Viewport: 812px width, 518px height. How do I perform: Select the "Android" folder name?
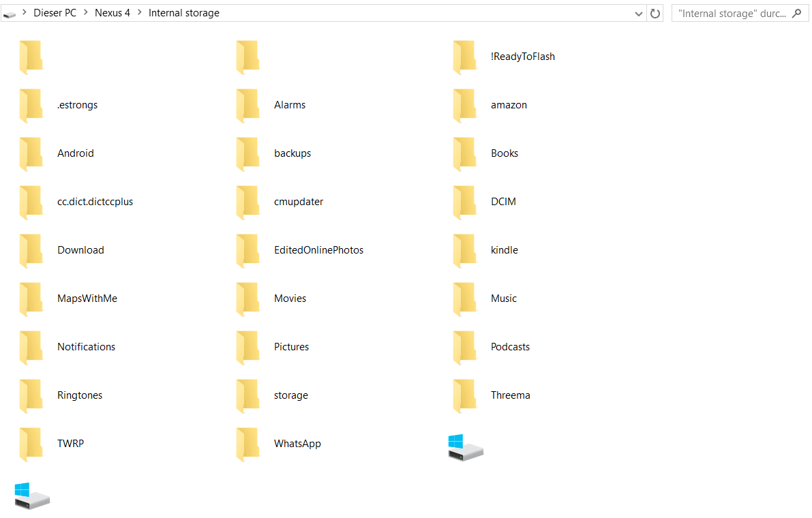coord(76,153)
